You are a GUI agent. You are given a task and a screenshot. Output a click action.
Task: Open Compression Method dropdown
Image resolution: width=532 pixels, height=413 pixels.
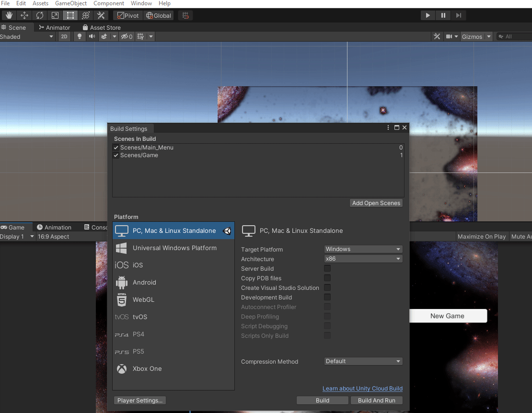click(363, 361)
